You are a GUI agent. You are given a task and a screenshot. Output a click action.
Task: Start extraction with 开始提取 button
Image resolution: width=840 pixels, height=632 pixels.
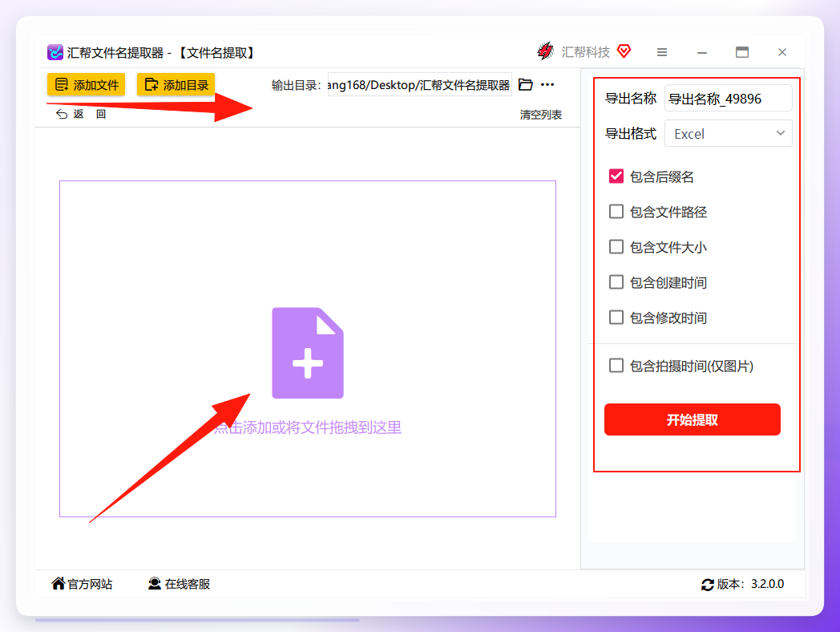point(693,419)
